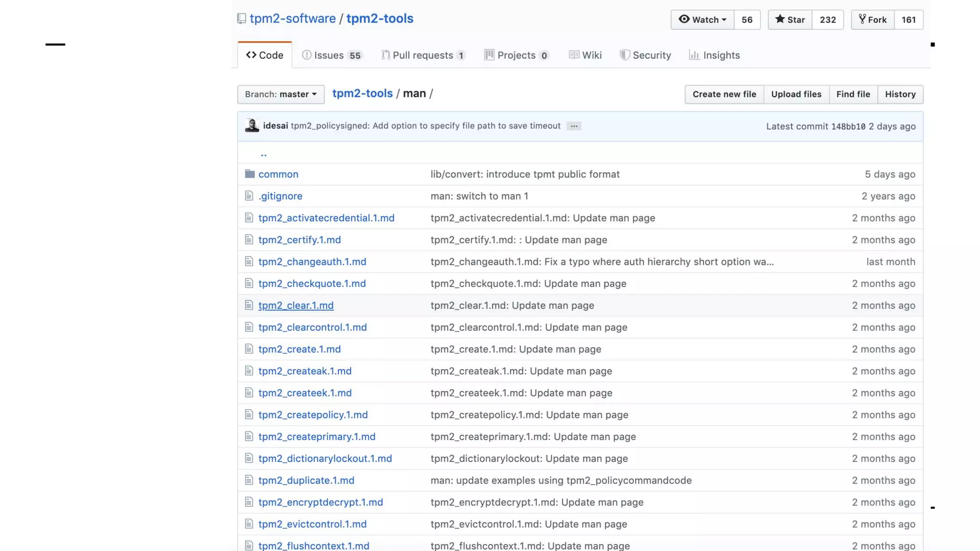Viewport: 980px width, 551px height.
Task: Click the repository book icon beside tpm2-software
Action: pyautogui.click(x=242, y=19)
